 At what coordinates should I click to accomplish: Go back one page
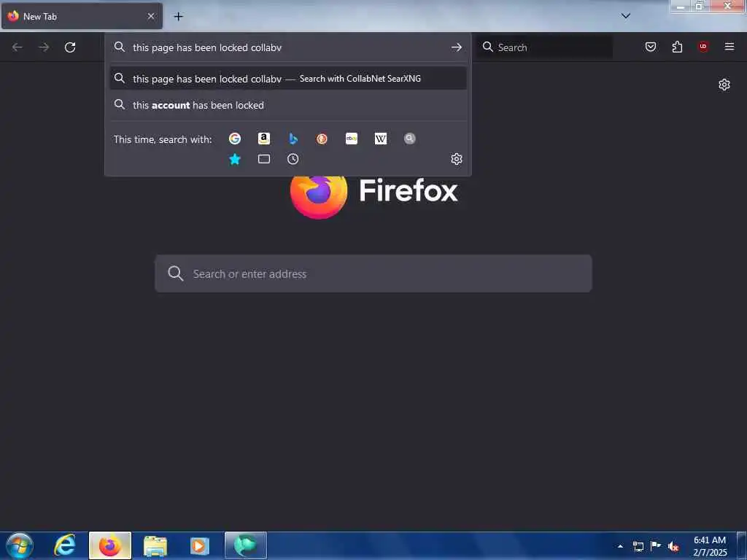(18, 47)
